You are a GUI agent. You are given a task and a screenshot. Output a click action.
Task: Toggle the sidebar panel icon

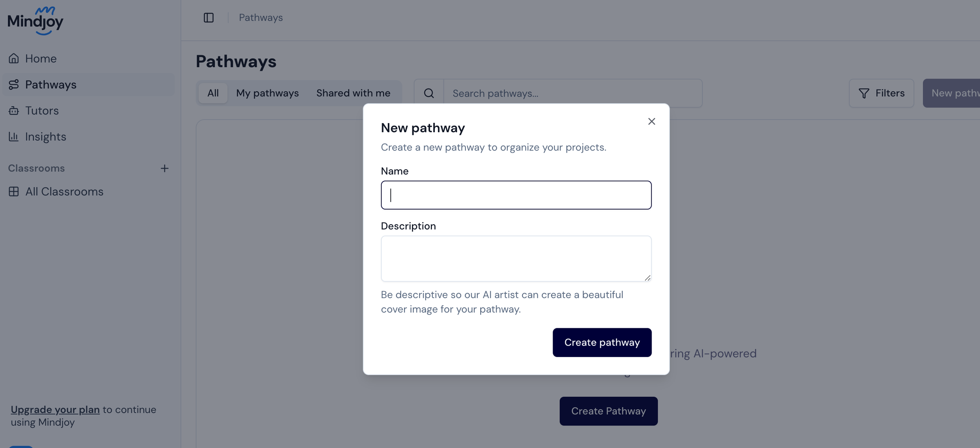pyautogui.click(x=209, y=18)
